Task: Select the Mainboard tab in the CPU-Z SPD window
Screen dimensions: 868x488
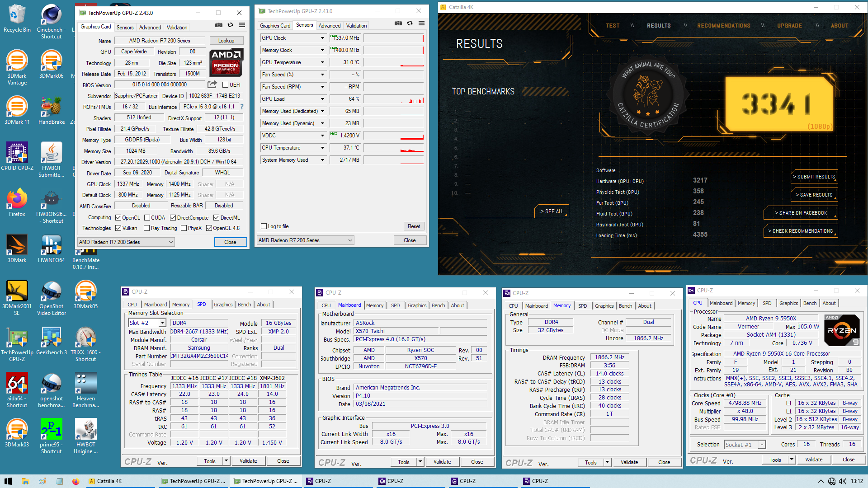Action: click(x=156, y=305)
